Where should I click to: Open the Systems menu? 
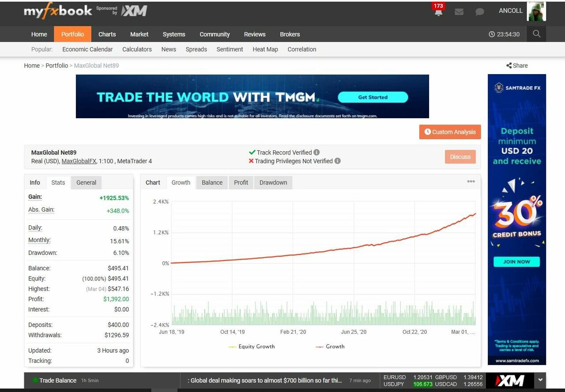[x=174, y=34]
